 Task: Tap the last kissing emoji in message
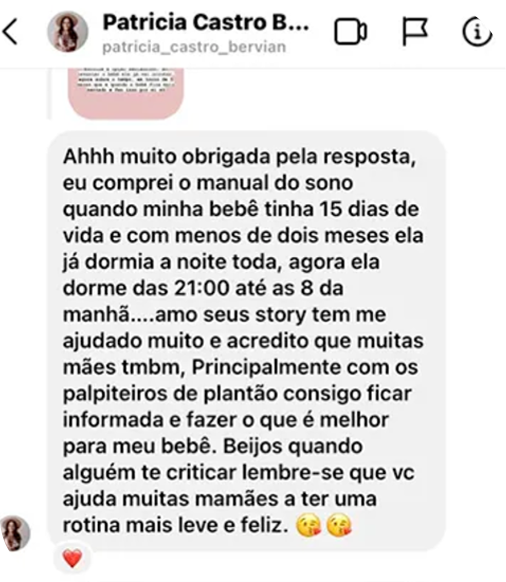pos(339,526)
